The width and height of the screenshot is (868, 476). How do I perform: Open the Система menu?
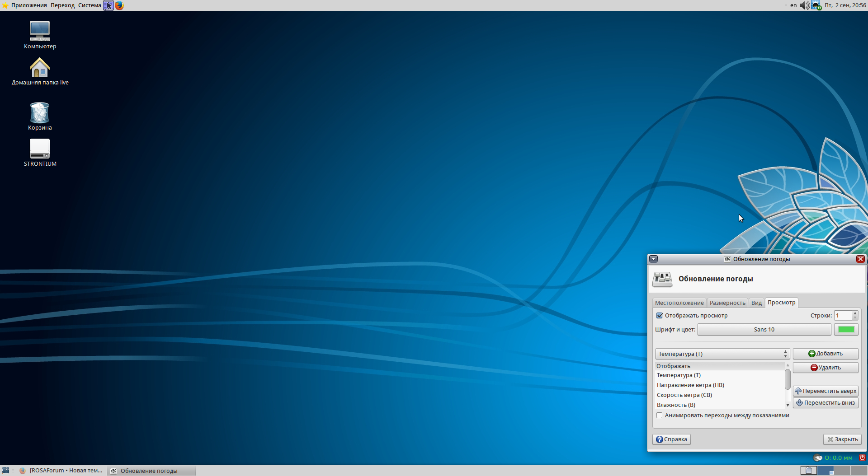90,5
